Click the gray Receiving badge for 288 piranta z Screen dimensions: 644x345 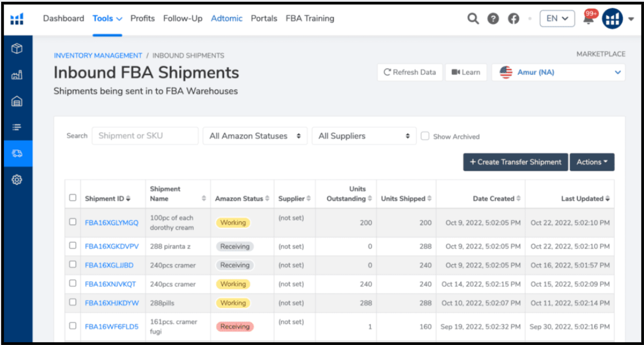click(x=235, y=247)
